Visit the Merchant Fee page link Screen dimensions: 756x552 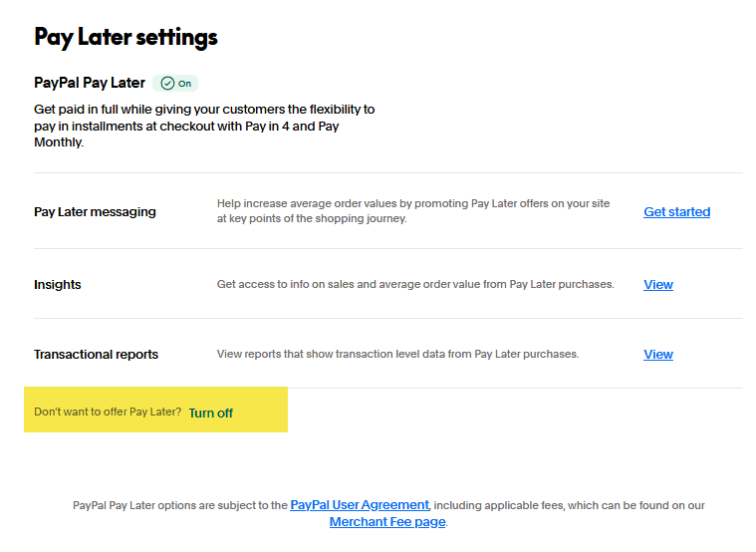click(387, 522)
